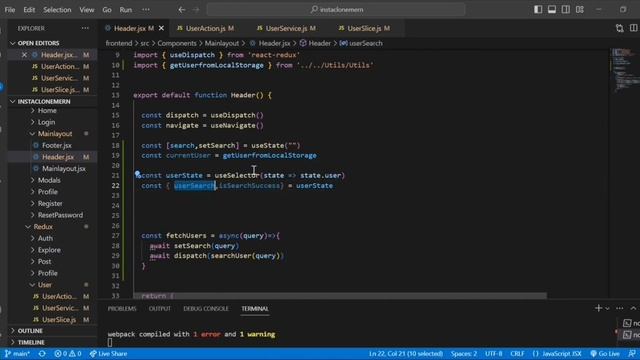Viewport: 640px width, 360px height.
Task: Open the Debug Console tab
Action: click(206, 309)
